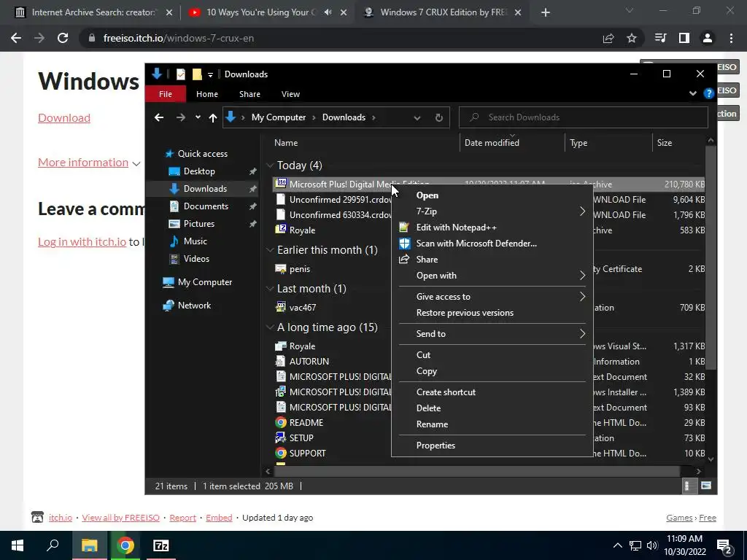The height and width of the screenshot is (560, 747).
Task: Open File Explorer taskbar icon
Action: tap(88, 545)
